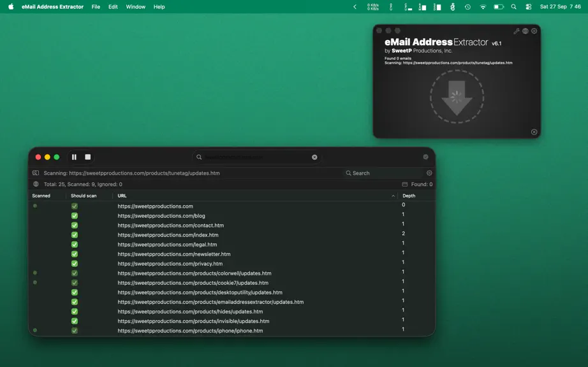
Task: Uncheck Should scan for the /blog URL
Action: coord(75,216)
